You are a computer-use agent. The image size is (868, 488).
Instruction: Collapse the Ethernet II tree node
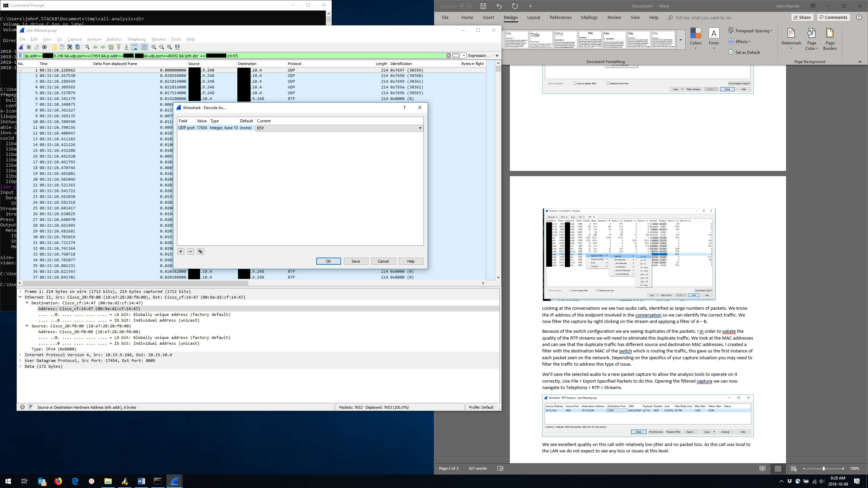(x=21, y=297)
